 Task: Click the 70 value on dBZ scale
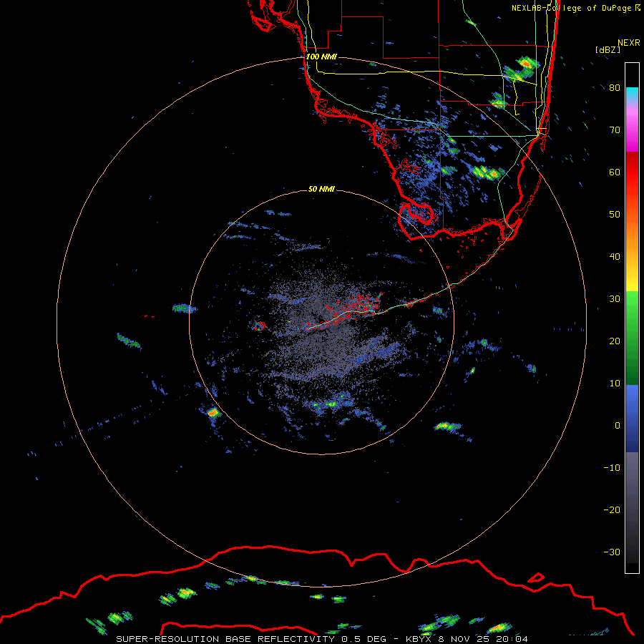coord(615,130)
